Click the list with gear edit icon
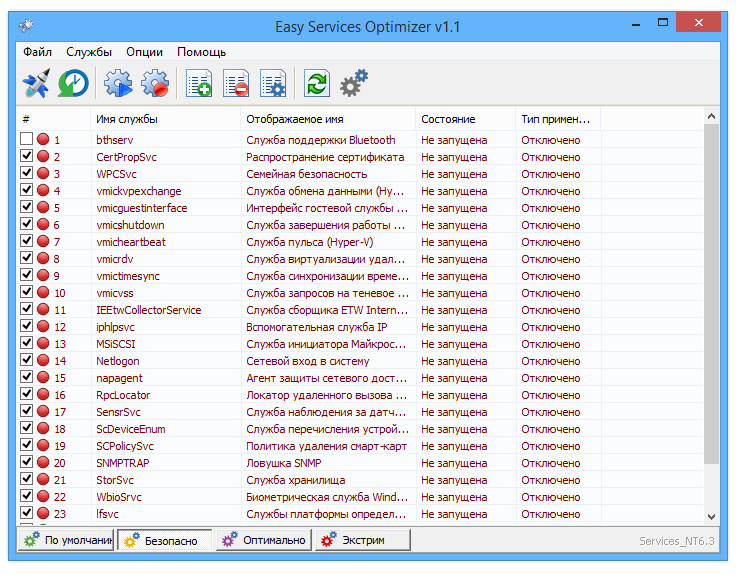The height and width of the screenshot is (575, 739). click(x=273, y=83)
